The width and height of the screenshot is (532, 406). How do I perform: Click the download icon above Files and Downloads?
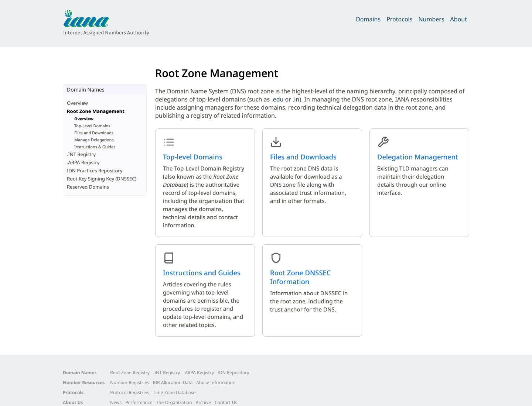coord(276,142)
